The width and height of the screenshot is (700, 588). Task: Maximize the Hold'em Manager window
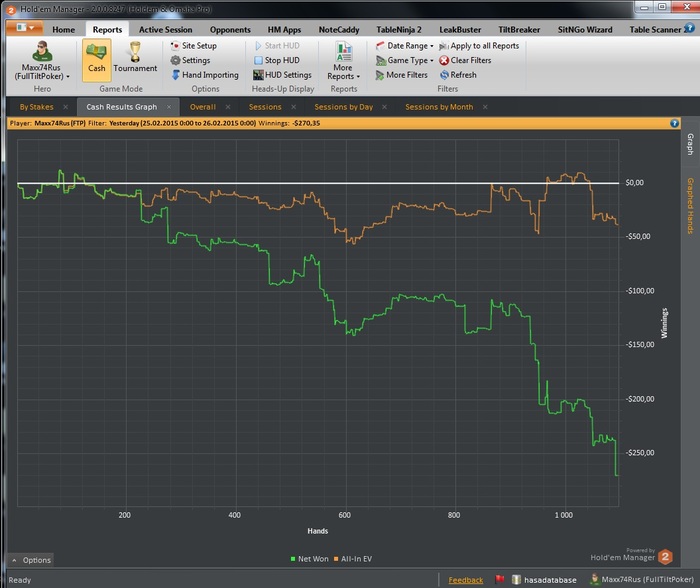662,7
